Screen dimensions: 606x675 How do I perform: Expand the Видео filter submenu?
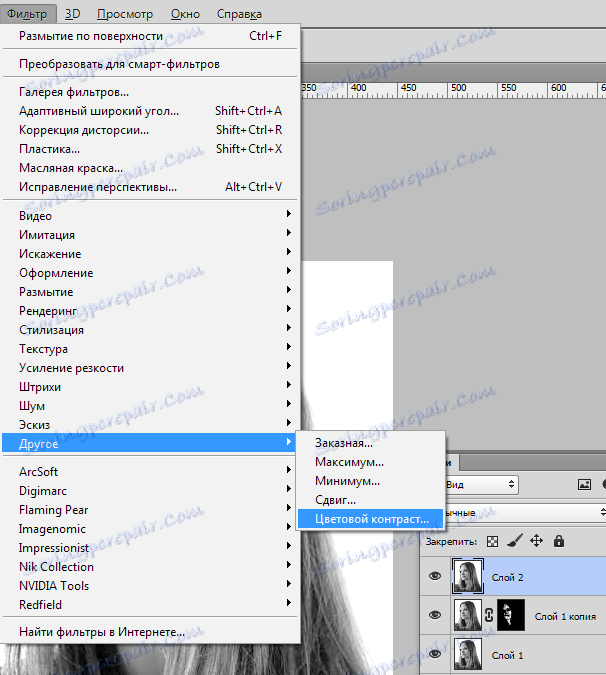(149, 216)
